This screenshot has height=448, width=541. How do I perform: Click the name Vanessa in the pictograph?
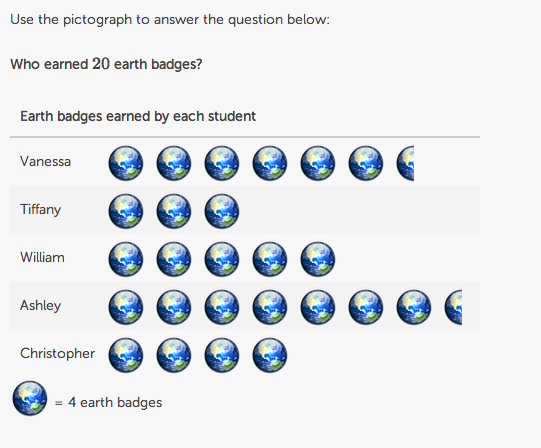[45, 161]
